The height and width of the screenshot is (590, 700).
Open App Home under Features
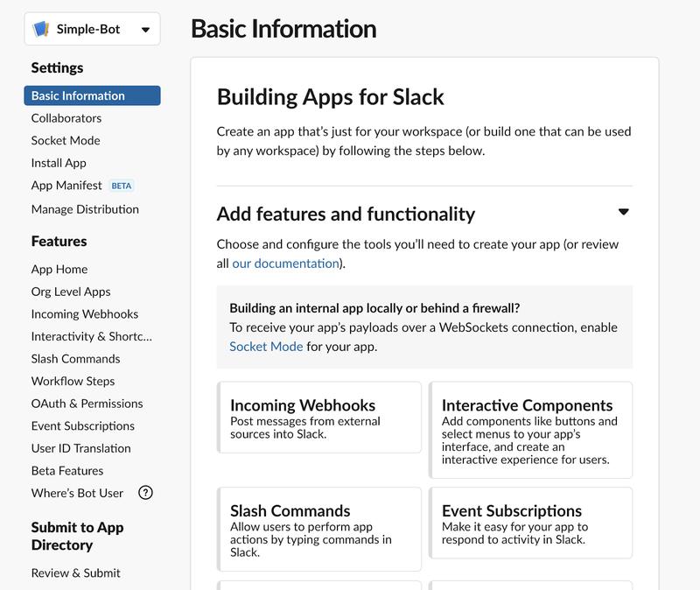click(x=59, y=269)
